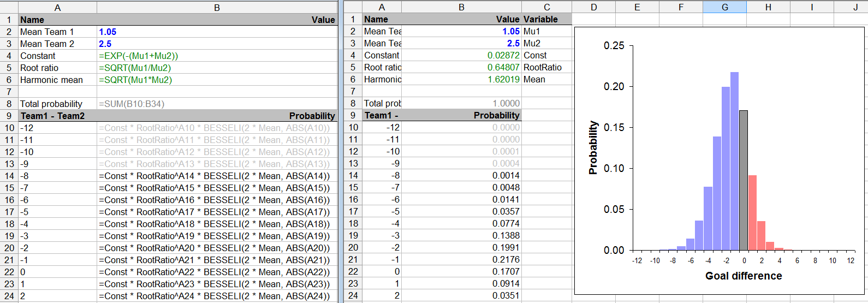Select column F header in right sheet

[x=681, y=7]
